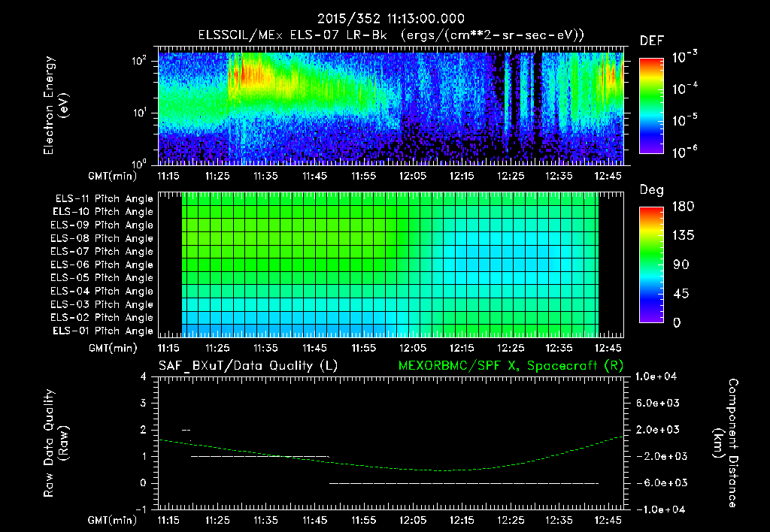The image size is (770, 532).
Task: Click the ELS-03 Pitch Angle row label
Action: point(102,305)
